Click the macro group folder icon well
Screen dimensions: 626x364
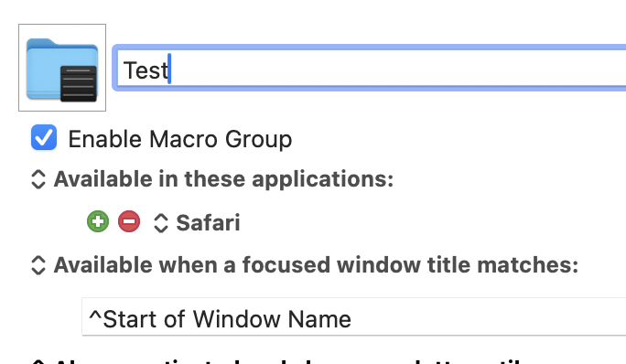(x=62, y=68)
